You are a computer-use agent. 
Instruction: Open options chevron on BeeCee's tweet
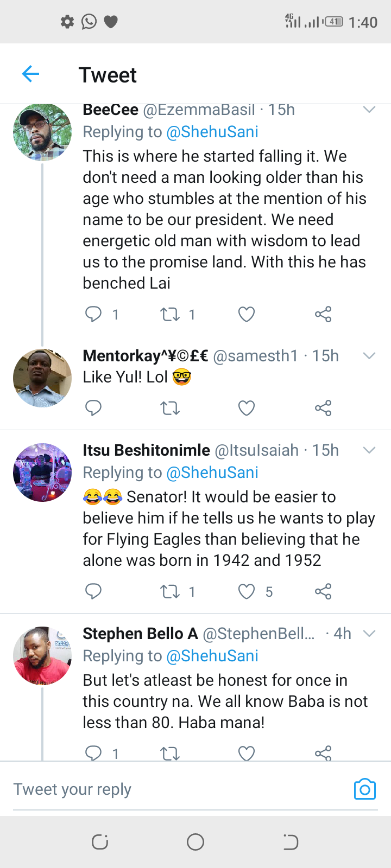click(x=369, y=110)
